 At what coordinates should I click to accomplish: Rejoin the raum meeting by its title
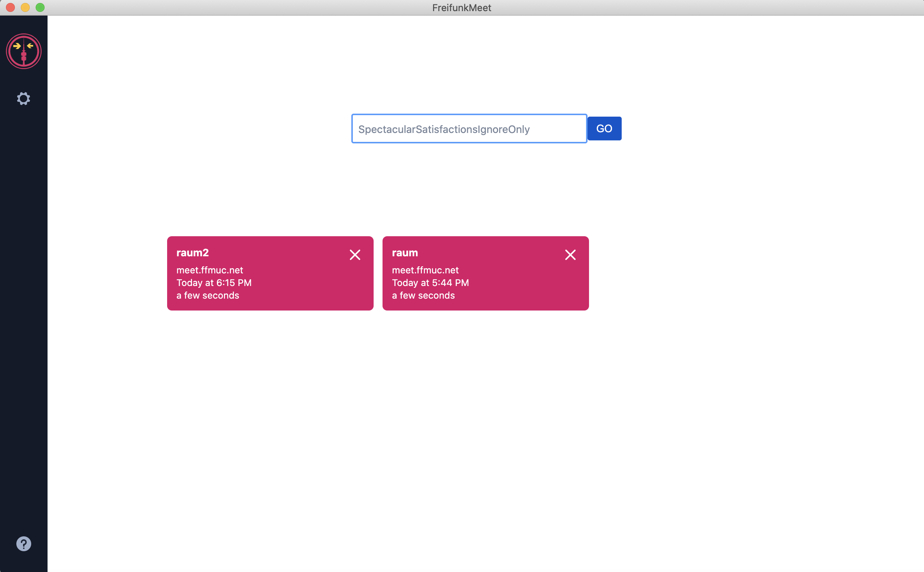[x=405, y=253]
